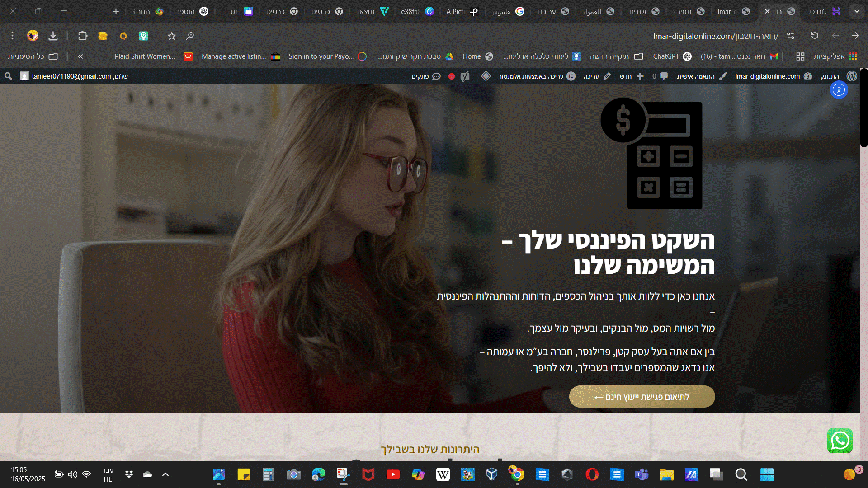
Task: Open the Gmail inbox bookmark
Action: 739,56
